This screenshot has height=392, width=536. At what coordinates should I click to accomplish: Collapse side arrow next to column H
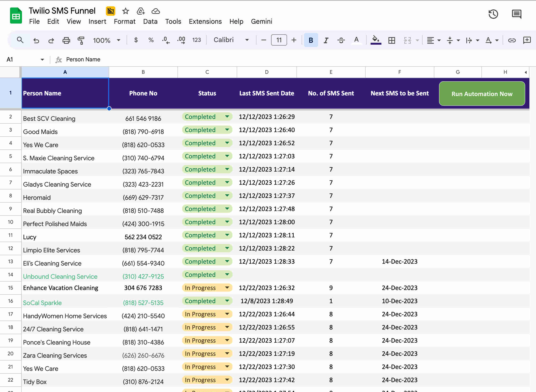[526, 72]
